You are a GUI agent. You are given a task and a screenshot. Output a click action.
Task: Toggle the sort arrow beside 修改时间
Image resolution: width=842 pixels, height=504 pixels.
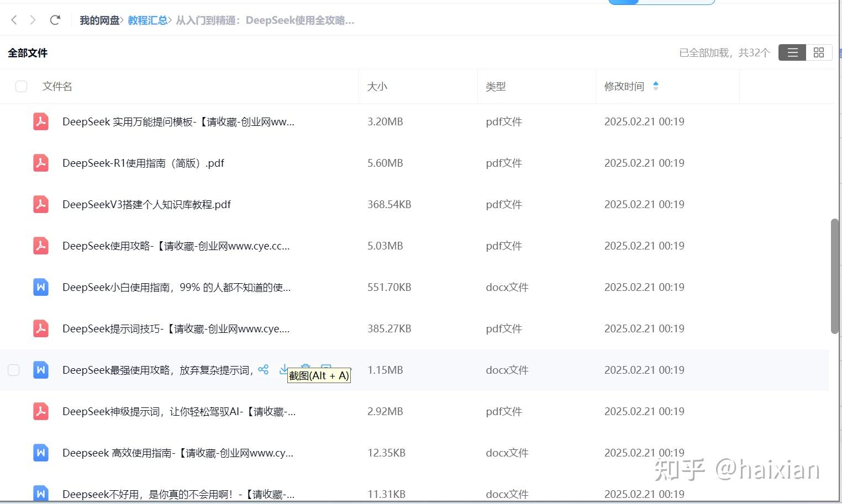coord(656,86)
